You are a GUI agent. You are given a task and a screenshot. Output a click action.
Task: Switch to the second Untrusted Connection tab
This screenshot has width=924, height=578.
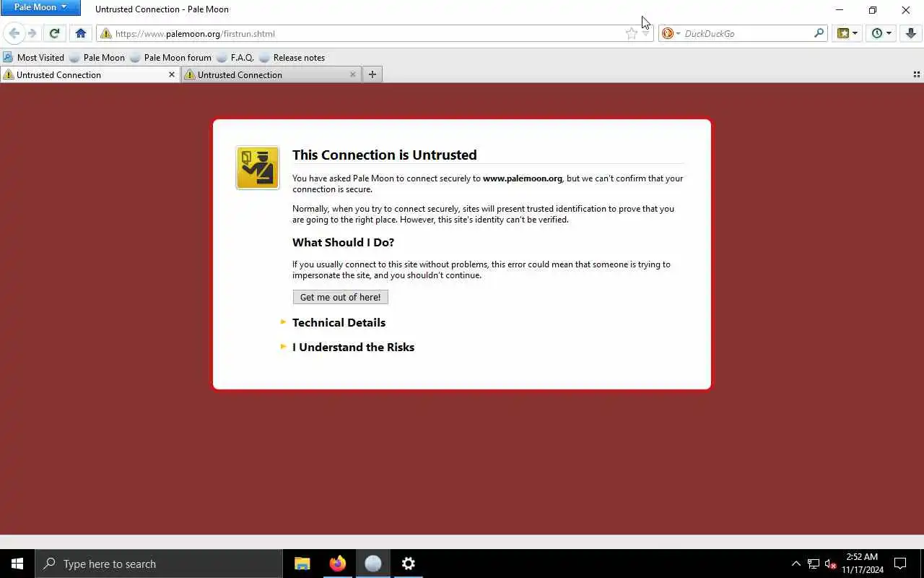(x=271, y=74)
